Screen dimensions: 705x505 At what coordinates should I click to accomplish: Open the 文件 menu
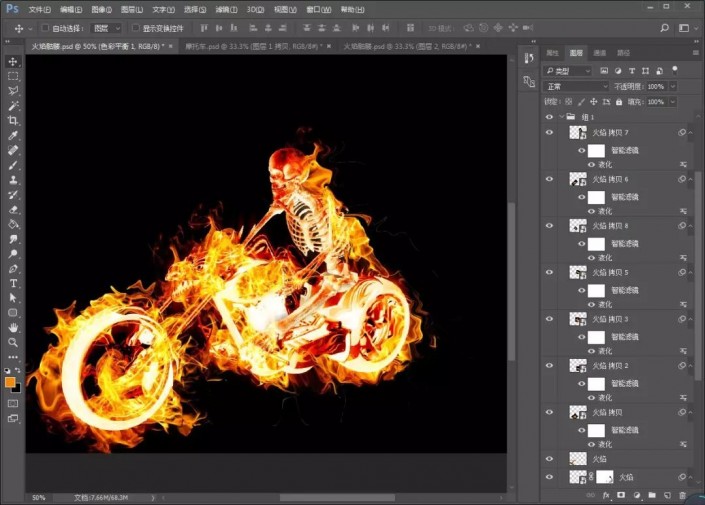tap(40, 9)
